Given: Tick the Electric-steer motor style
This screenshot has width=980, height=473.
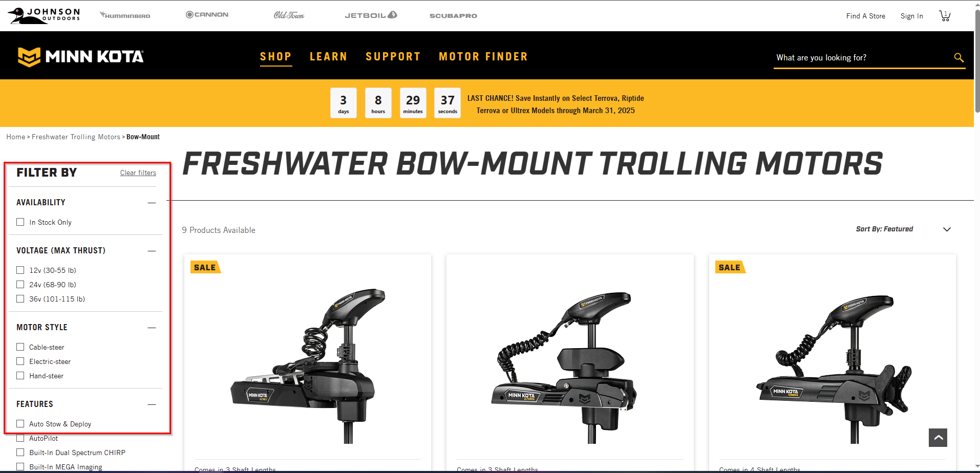Looking at the screenshot, I should [20, 361].
